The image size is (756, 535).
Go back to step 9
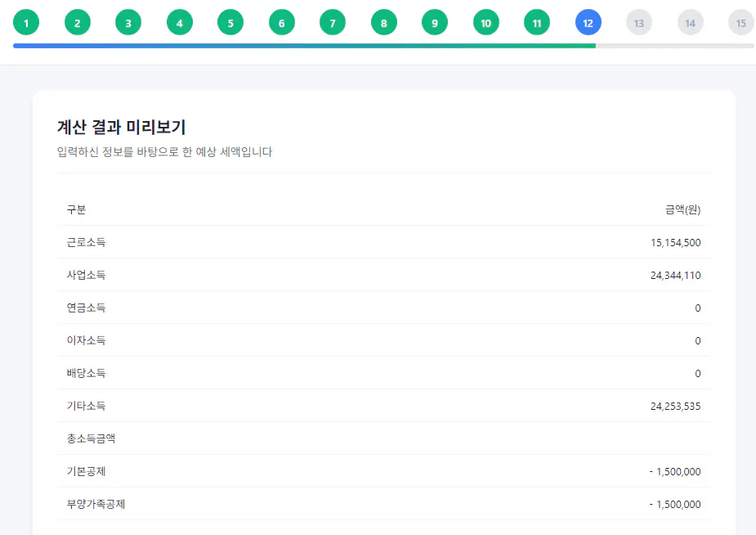pyautogui.click(x=435, y=23)
